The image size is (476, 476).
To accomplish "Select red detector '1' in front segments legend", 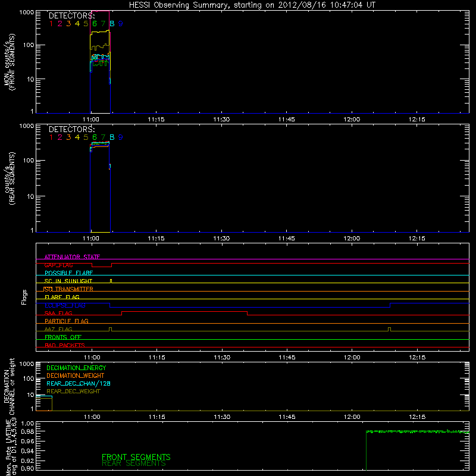I will pos(51,23).
